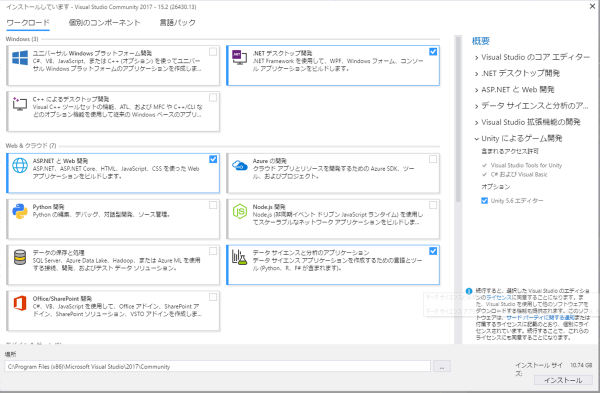The width and height of the screenshot is (600, 393).
Task: Open the ライセンス link
Action: tap(499, 297)
